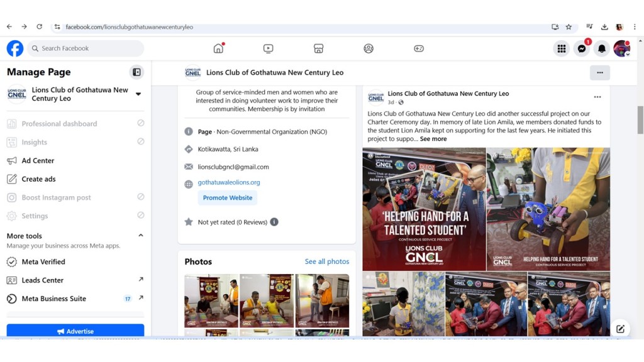
Task: Switch page using Lions Club dropdown arrow
Action: click(138, 94)
